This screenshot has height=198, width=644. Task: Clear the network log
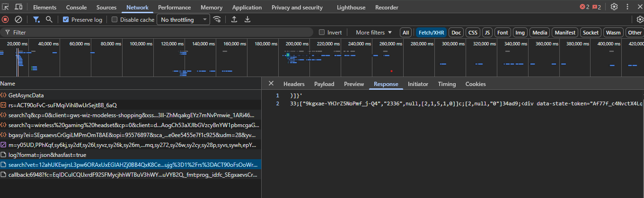coord(18,19)
